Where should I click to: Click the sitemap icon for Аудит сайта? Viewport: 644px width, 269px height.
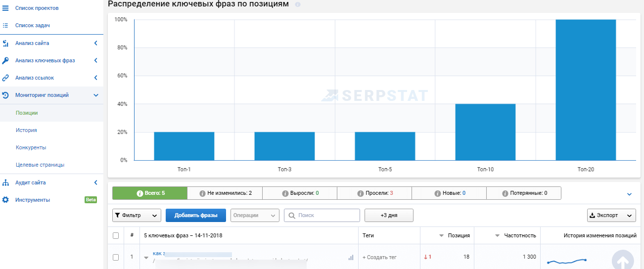click(x=6, y=182)
